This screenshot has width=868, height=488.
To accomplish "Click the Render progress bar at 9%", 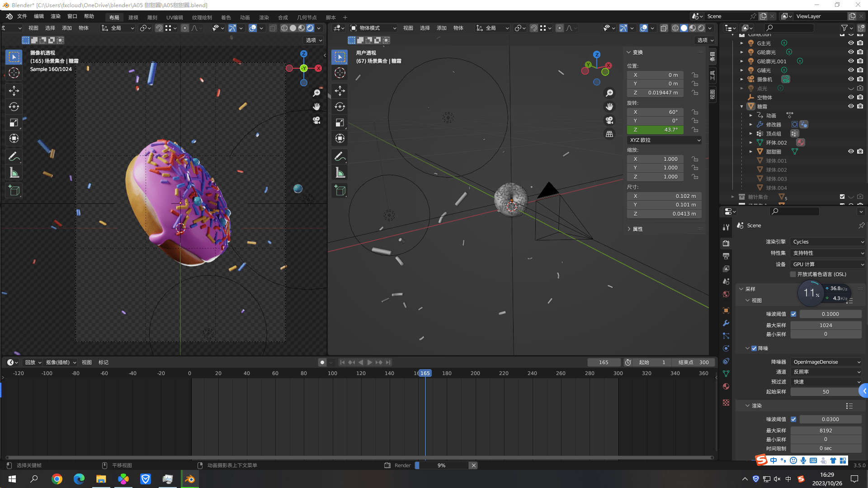I will [x=442, y=465].
